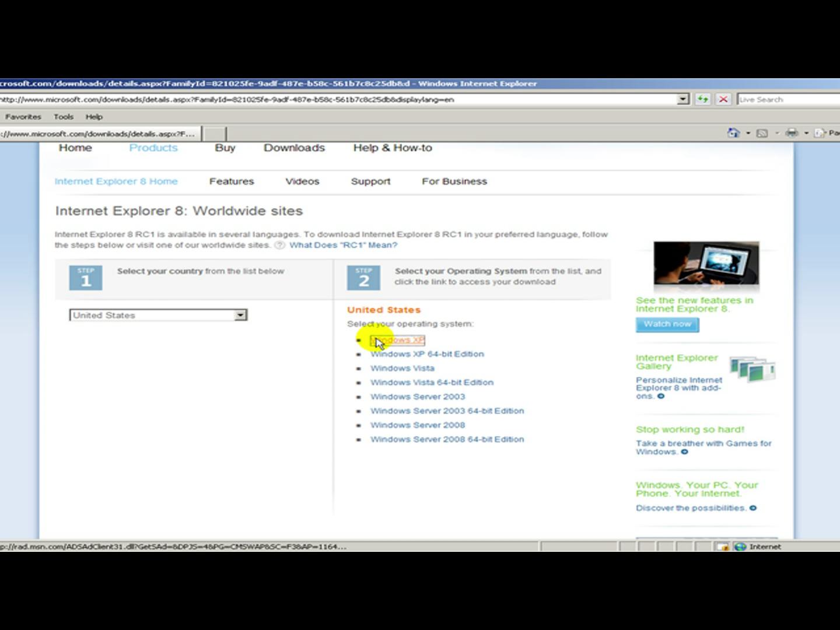The height and width of the screenshot is (630, 840).
Task: Click the For Business subnav link
Action: point(454,181)
